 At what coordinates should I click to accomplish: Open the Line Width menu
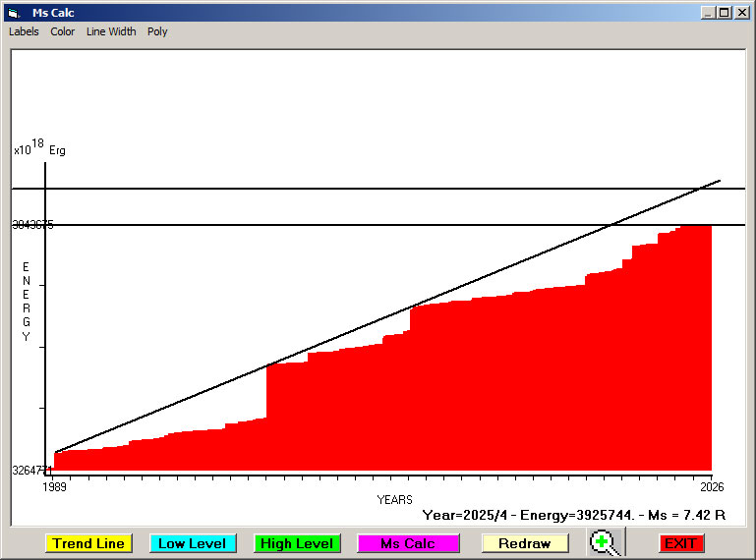(x=111, y=31)
